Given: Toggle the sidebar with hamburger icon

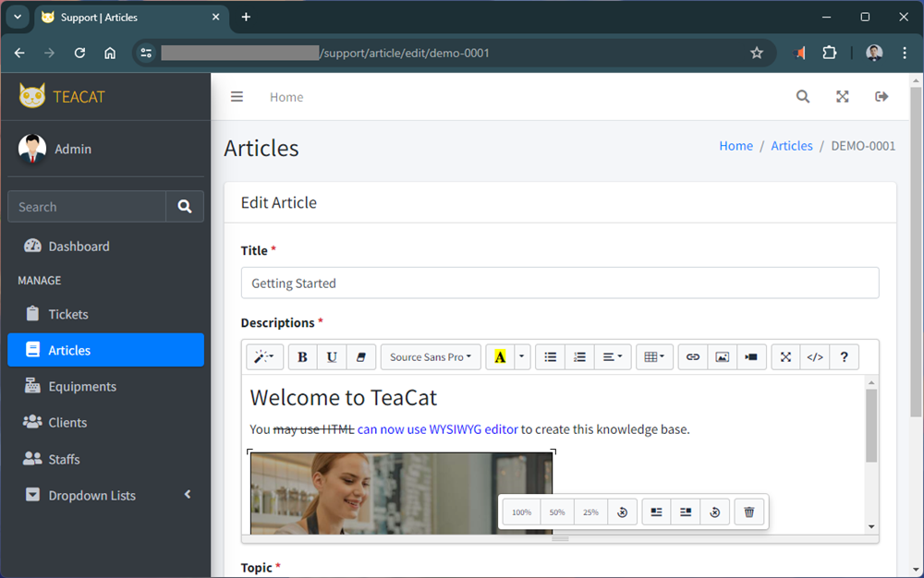Looking at the screenshot, I should pyautogui.click(x=237, y=97).
